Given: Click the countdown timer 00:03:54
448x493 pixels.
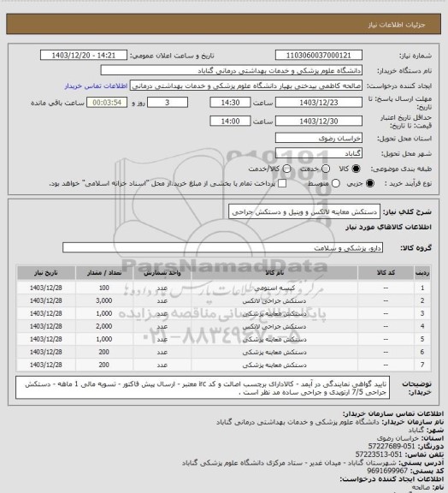Looking at the screenshot, I should 107,103.
